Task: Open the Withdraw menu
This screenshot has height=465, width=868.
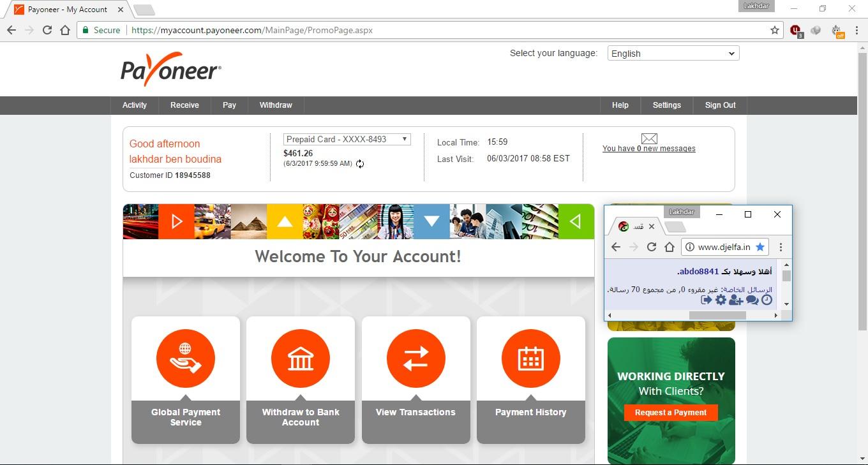Action: [276, 105]
